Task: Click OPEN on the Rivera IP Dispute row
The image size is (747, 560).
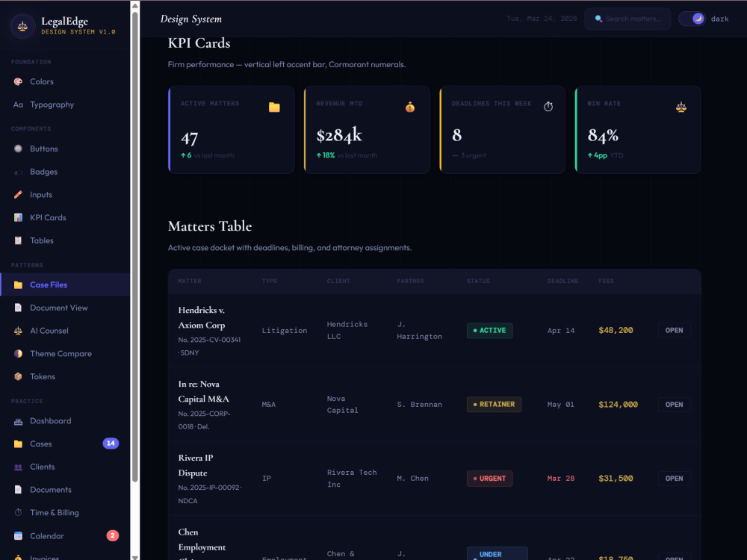Action: tap(674, 479)
